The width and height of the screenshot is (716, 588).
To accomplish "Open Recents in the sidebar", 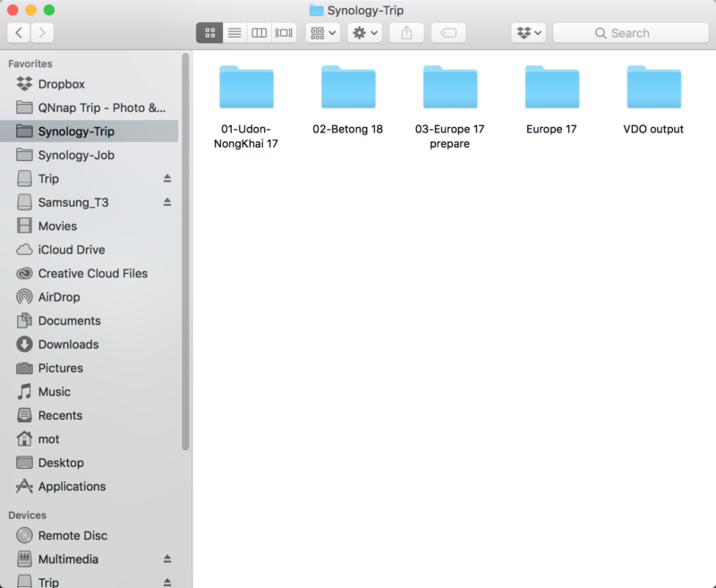I will (x=89, y=415).
